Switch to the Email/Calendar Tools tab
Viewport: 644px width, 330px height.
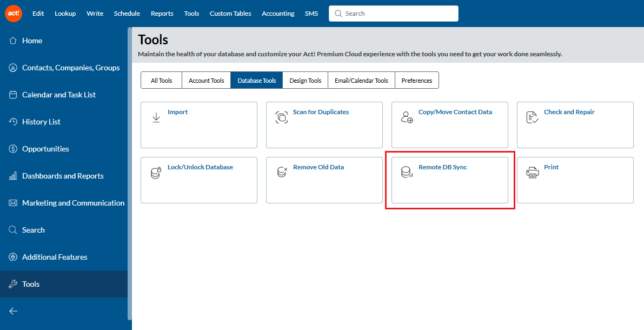[361, 81]
